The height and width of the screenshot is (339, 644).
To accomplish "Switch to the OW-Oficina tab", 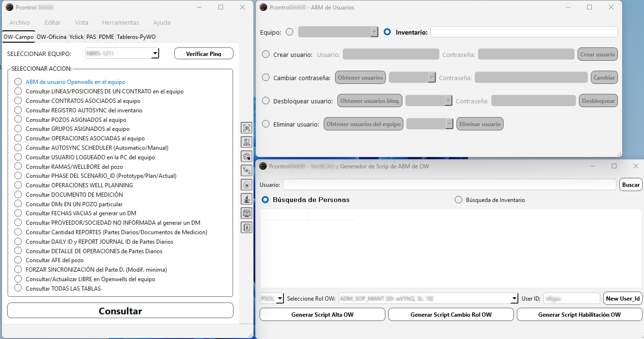I will coord(51,37).
